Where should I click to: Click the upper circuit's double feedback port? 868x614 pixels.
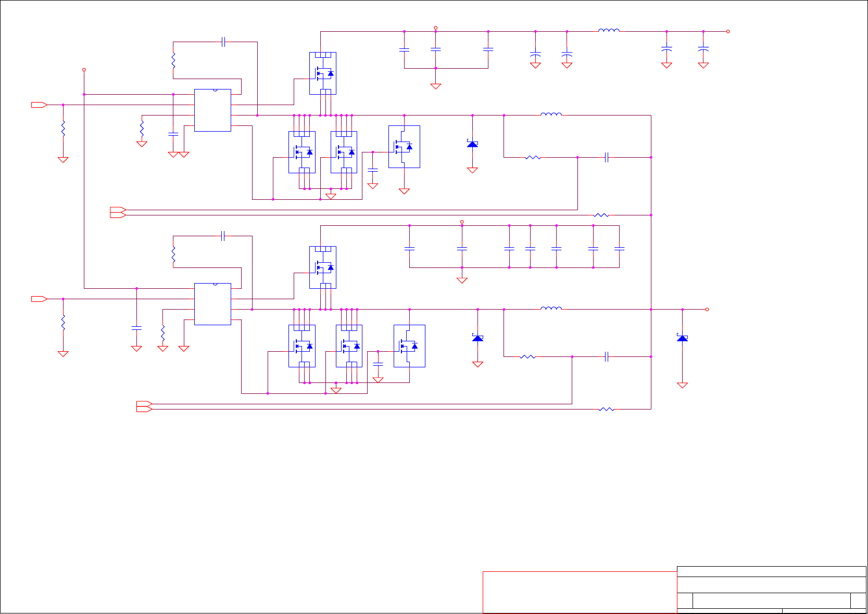click(118, 212)
